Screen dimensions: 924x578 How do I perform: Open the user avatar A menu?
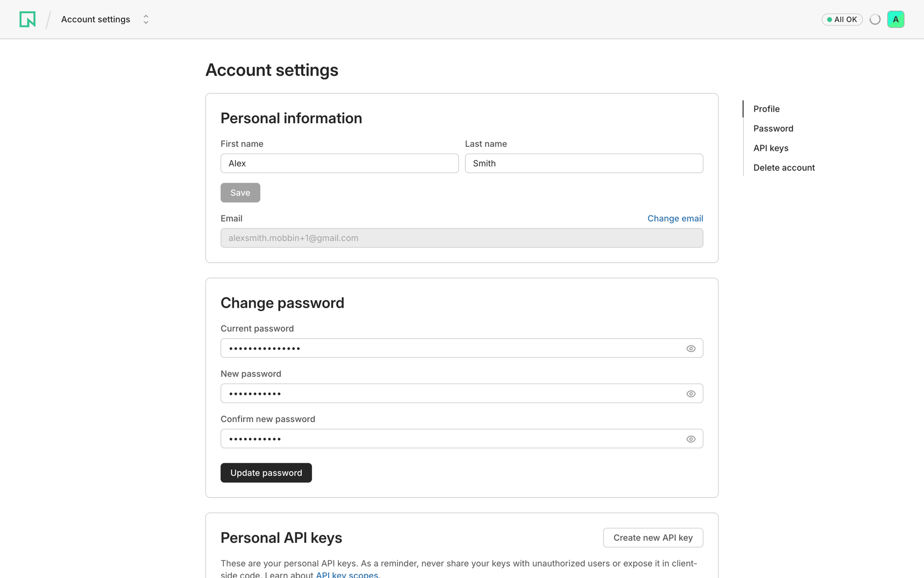(x=896, y=19)
